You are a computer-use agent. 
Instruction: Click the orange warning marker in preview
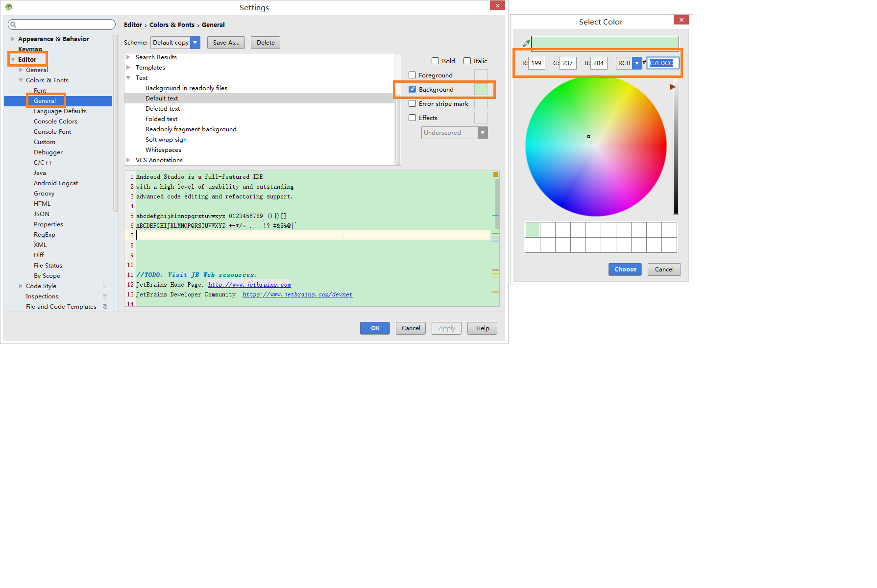click(496, 174)
